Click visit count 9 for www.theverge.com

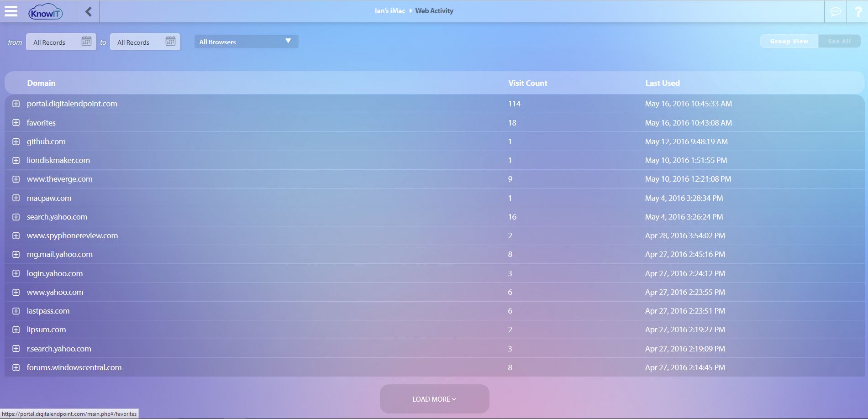tap(510, 179)
